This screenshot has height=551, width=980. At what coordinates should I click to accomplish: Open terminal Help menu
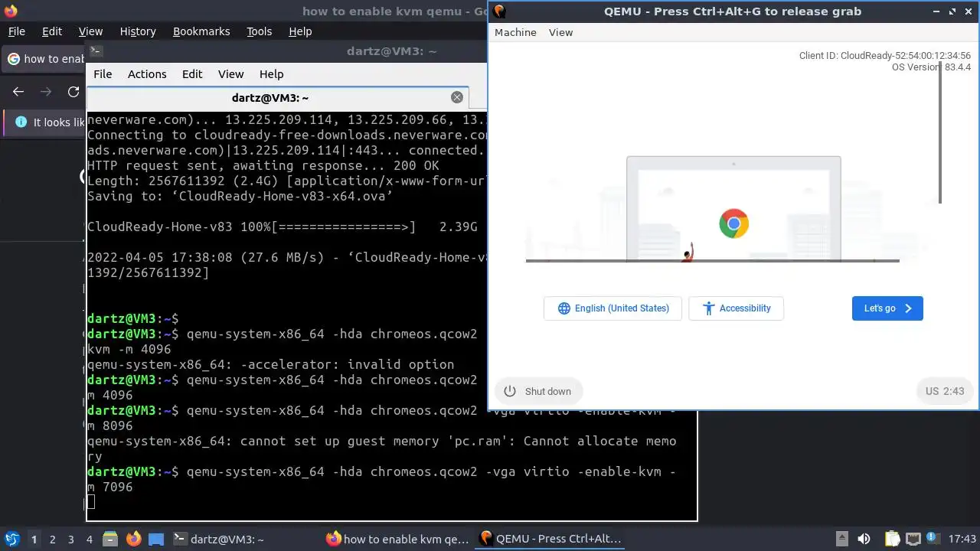pyautogui.click(x=271, y=74)
